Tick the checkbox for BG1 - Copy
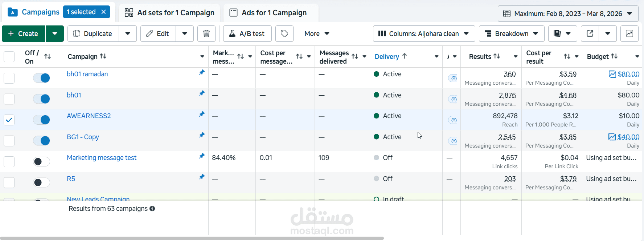The image size is (644, 241). pyautogui.click(x=9, y=141)
